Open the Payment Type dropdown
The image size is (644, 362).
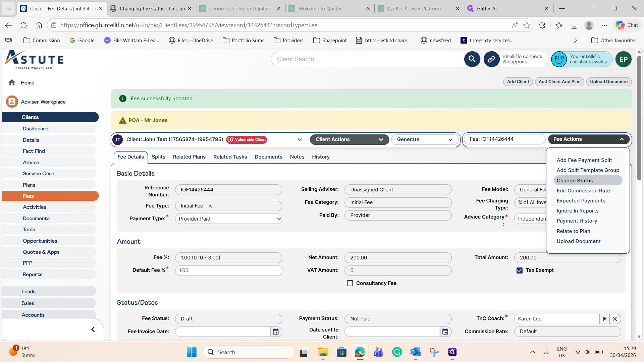(x=229, y=219)
